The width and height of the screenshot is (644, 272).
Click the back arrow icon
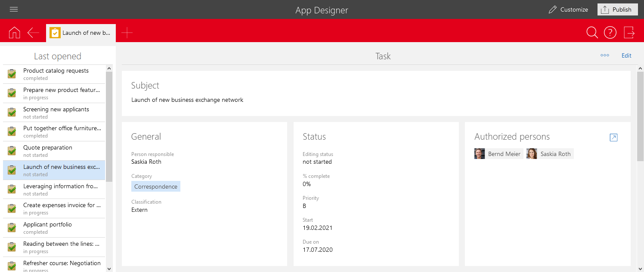pos(33,33)
